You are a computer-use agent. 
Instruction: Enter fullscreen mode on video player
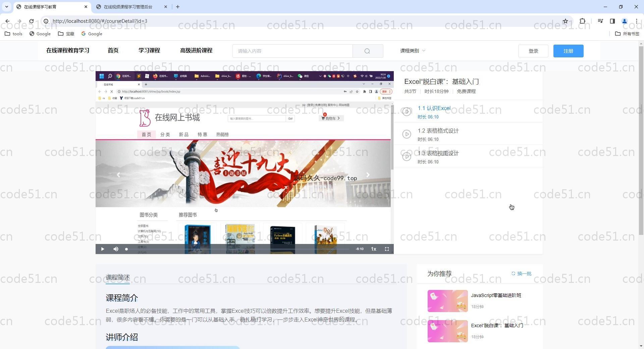pos(387,249)
